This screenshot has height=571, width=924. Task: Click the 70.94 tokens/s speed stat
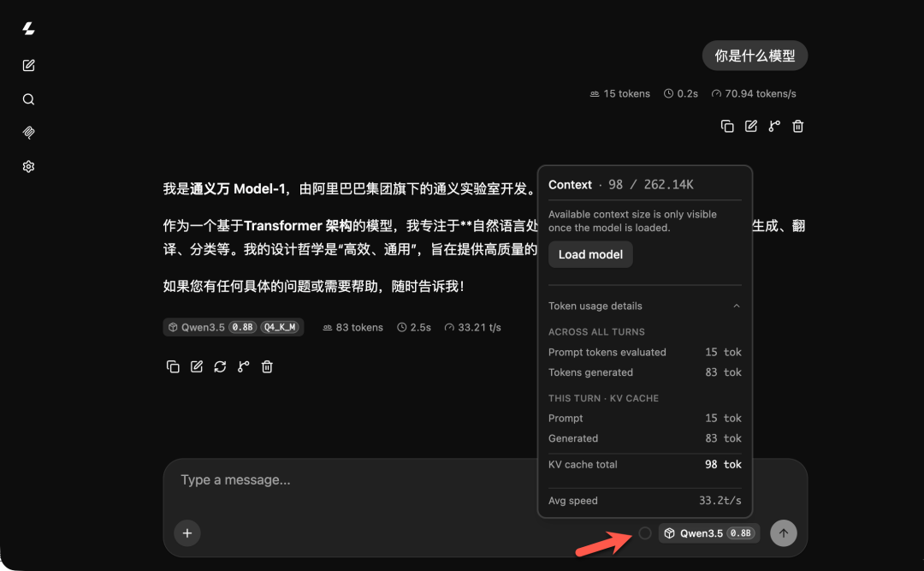click(x=754, y=94)
